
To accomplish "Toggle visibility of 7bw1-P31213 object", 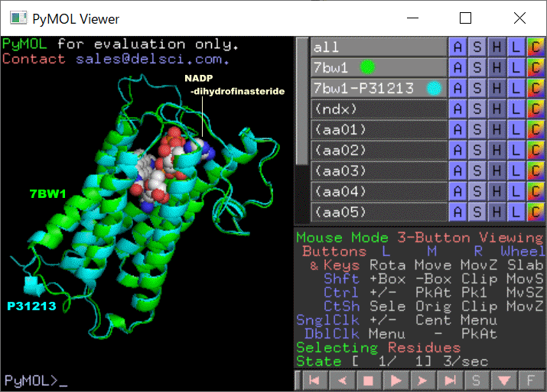I will pos(379,88).
